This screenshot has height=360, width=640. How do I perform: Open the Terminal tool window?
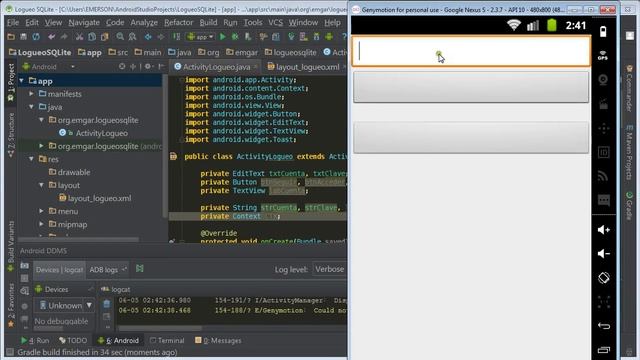[x=167, y=340]
